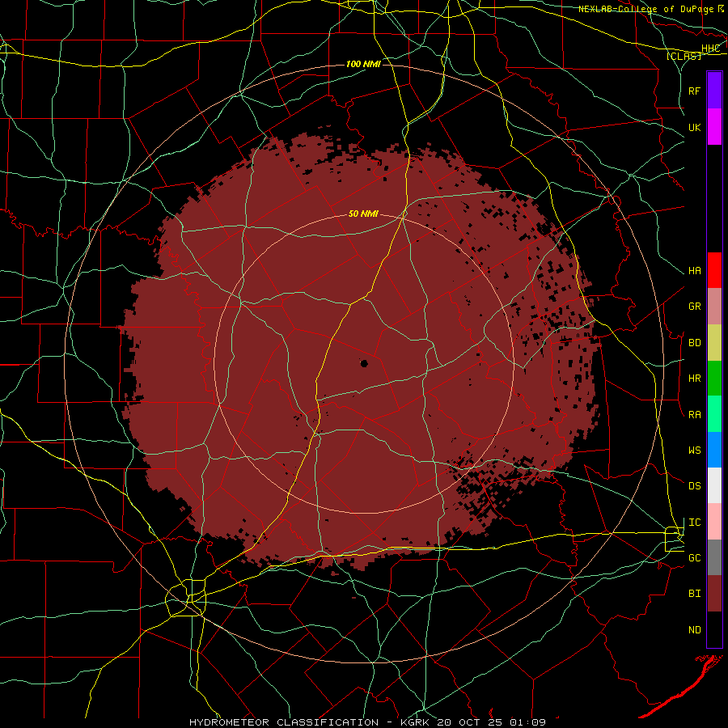Click the GC legend label

[694, 558]
